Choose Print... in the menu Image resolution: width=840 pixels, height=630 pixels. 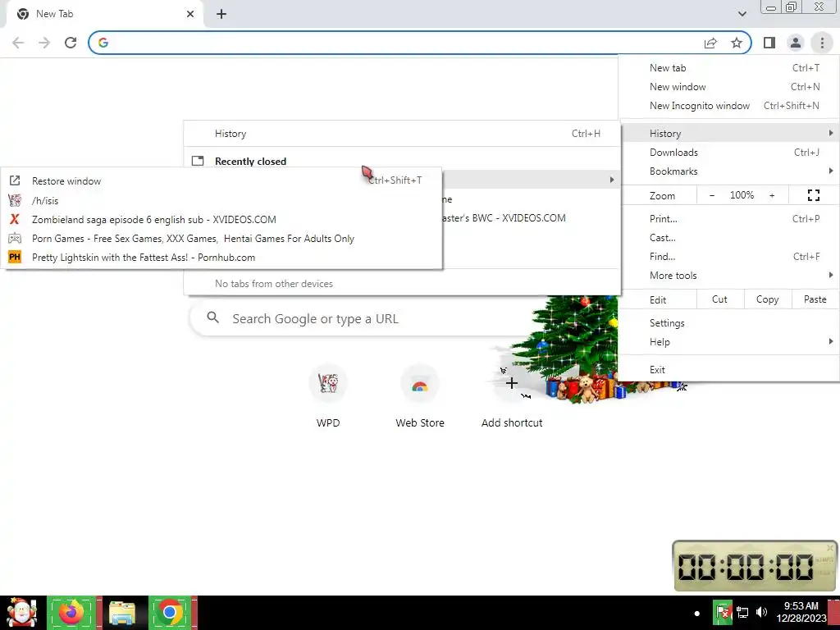pos(728,218)
